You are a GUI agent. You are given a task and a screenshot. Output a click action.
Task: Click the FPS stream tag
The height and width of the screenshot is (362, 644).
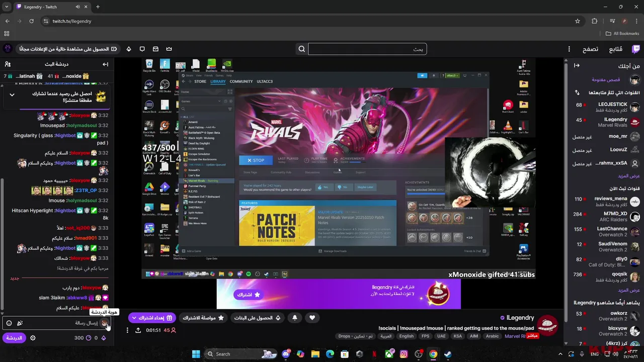click(426, 336)
